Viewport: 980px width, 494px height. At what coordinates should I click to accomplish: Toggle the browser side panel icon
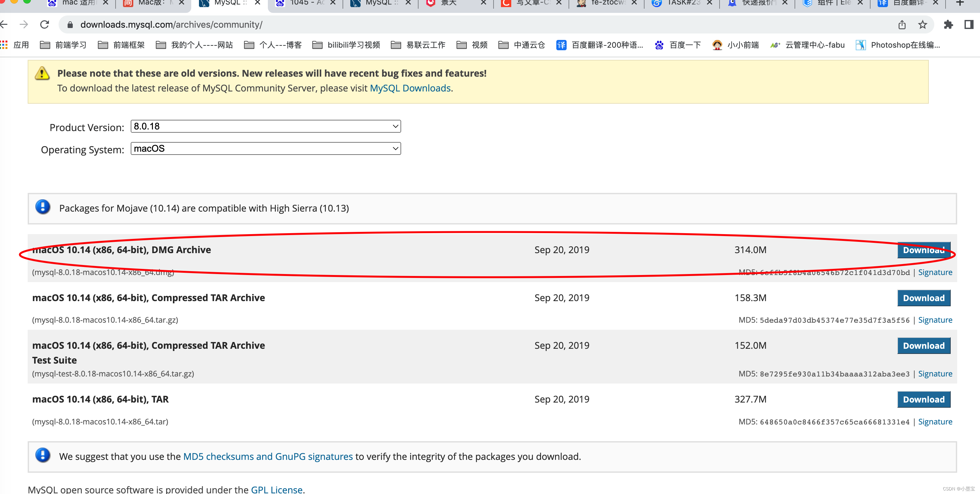click(x=969, y=25)
